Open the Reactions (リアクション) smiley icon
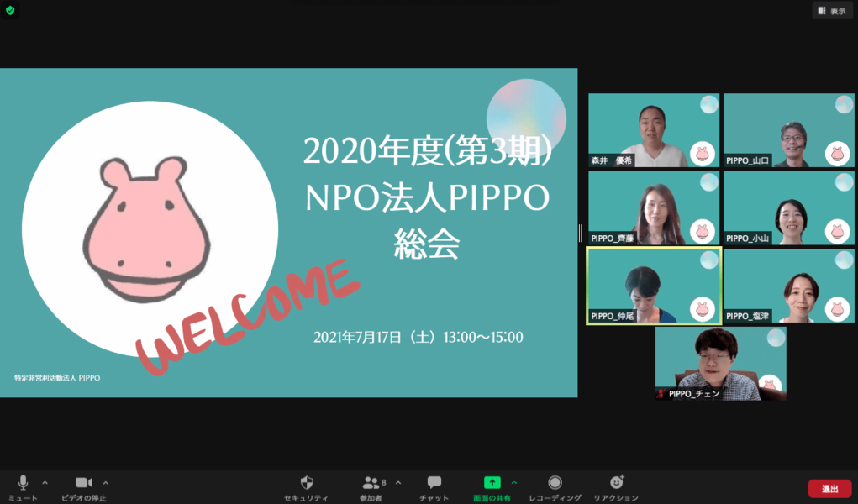The image size is (858, 504). click(x=616, y=483)
